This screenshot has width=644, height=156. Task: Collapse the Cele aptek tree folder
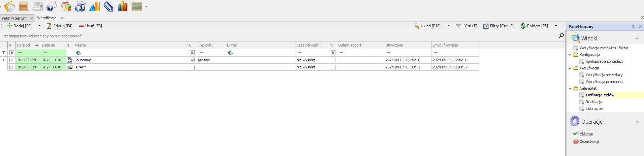[570, 88]
